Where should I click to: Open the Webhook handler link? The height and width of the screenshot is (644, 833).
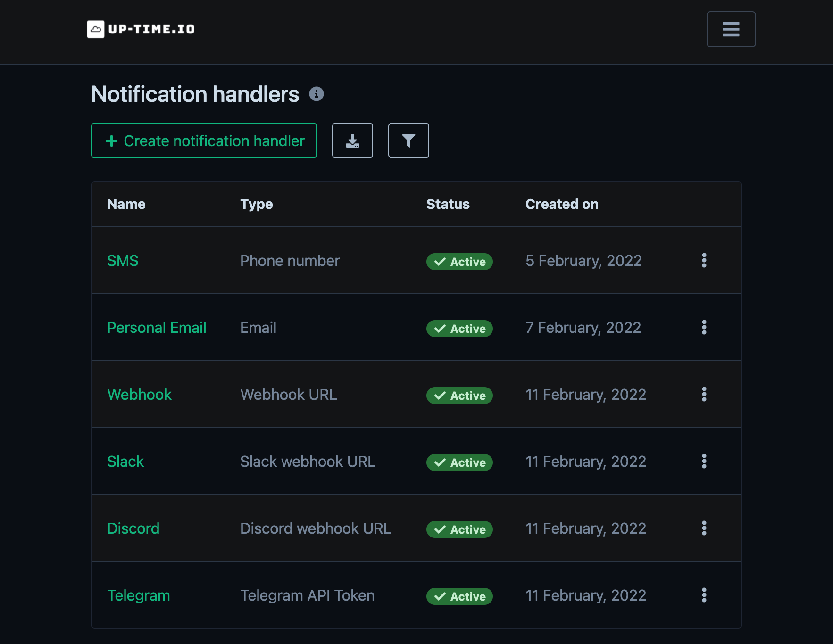pos(139,395)
